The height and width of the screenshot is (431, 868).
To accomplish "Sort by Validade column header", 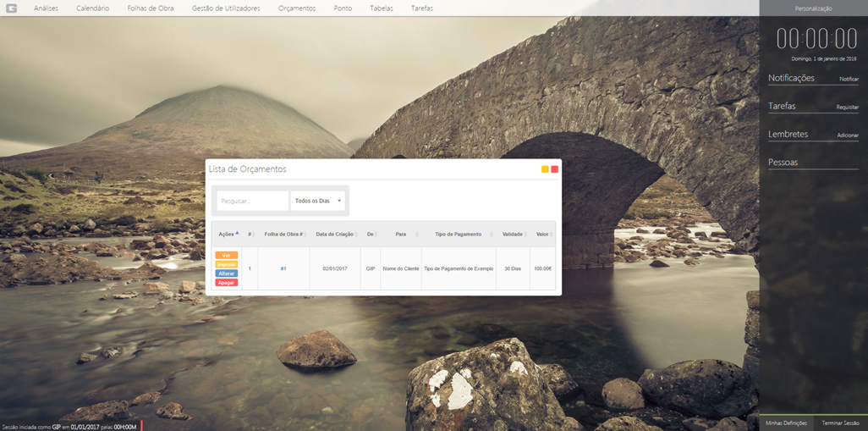I will [x=513, y=235].
